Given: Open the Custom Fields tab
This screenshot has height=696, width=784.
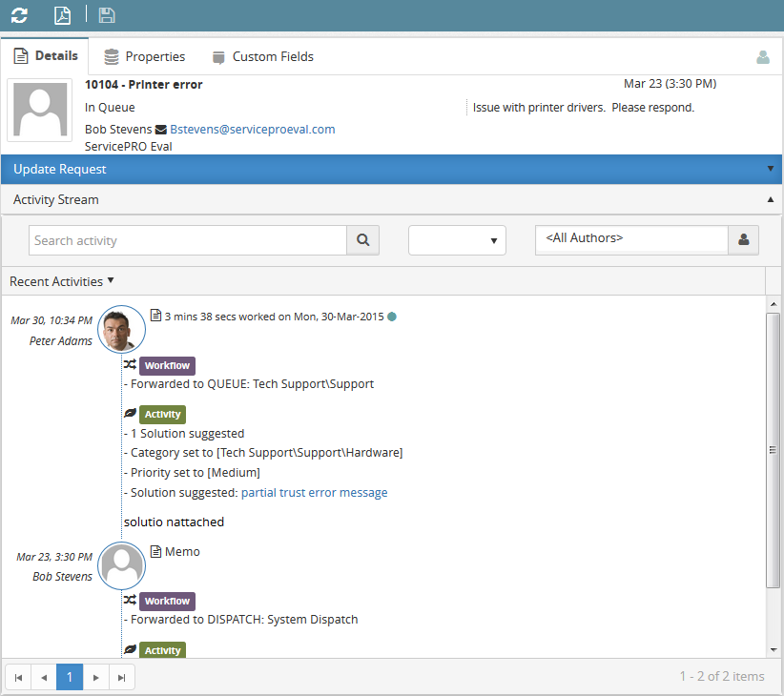Looking at the screenshot, I should tap(262, 57).
